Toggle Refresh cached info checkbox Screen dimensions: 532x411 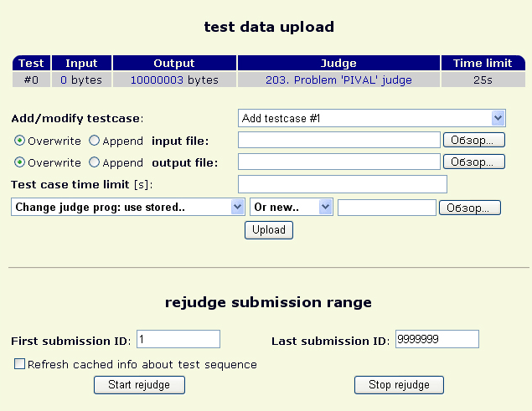(19, 364)
